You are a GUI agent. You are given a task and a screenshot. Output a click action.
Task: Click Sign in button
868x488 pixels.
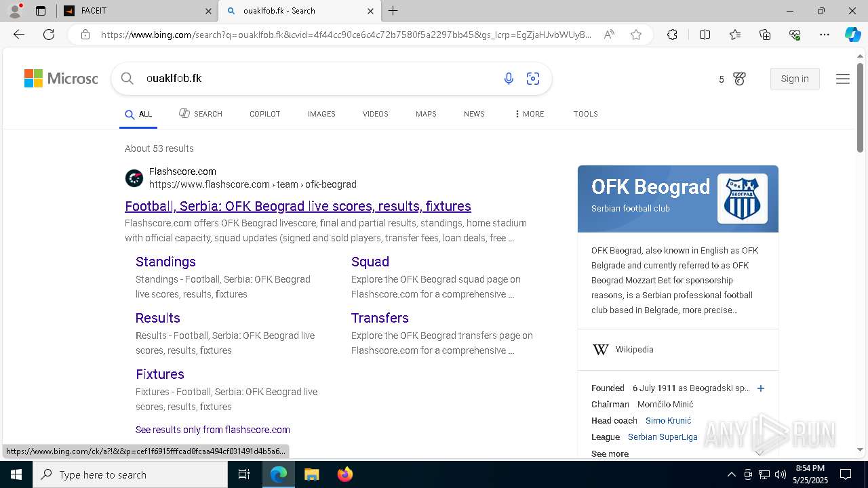pyautogui.click(x=795, y=79)
